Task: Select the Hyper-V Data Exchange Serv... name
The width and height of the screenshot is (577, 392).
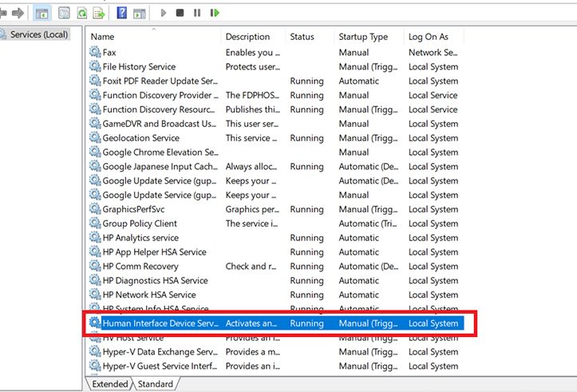Action: tap(160, 352)
